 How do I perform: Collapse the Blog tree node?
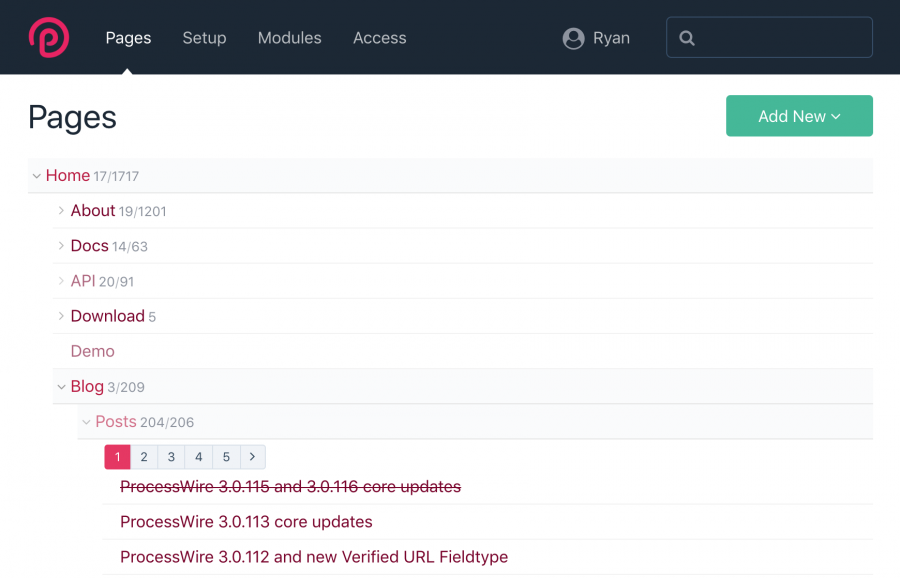pos(61,387)
